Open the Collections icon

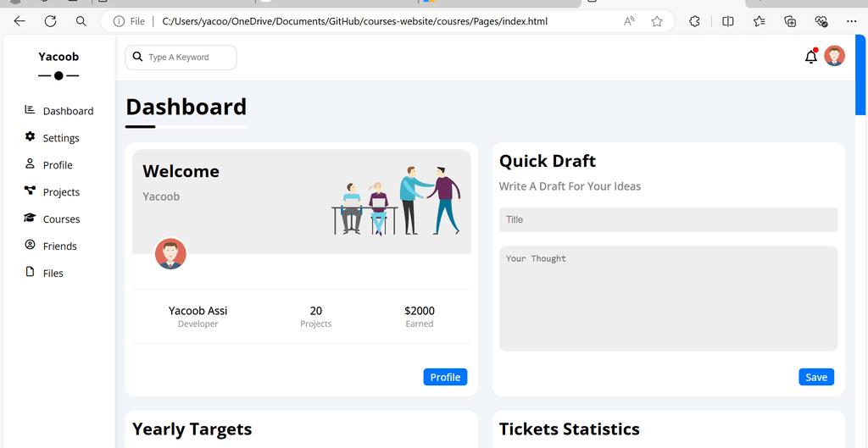coord(791,21)
